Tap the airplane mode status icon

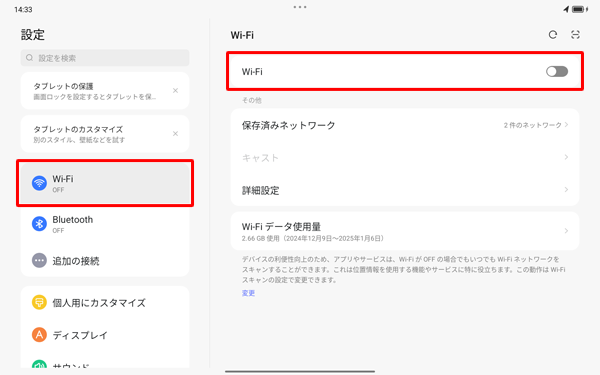tap(566, 9)
